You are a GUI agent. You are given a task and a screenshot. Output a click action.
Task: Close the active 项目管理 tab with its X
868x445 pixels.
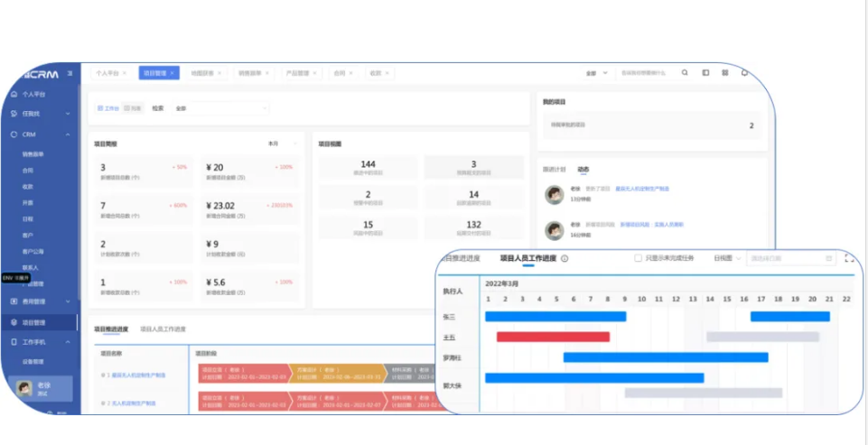[173, 73]
